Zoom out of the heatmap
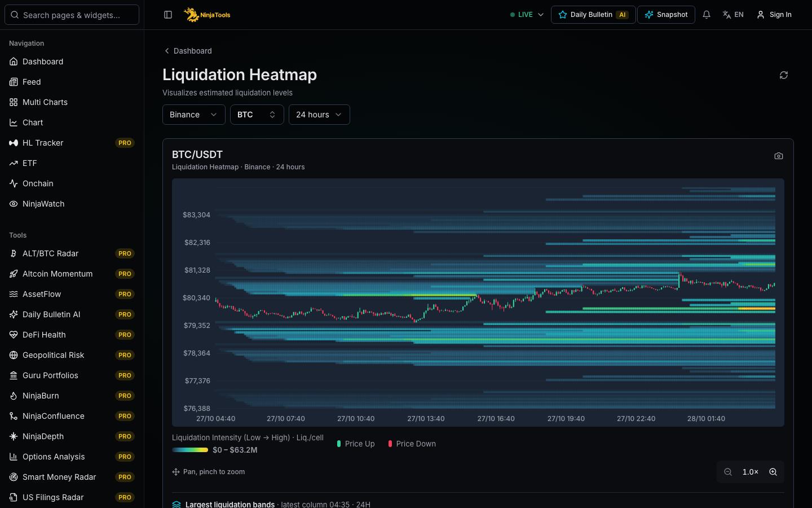 point(728,472)
